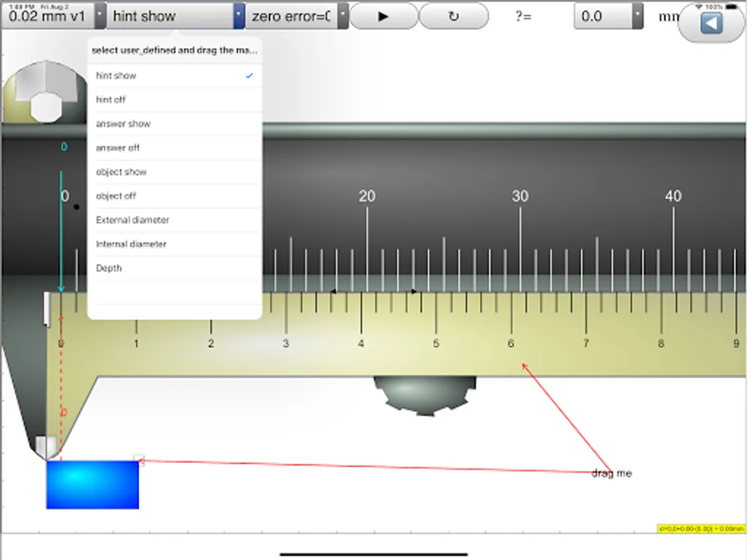Click the main scale 40 mark
This screenshot has width=747, height=560.
tap(673, 197)
